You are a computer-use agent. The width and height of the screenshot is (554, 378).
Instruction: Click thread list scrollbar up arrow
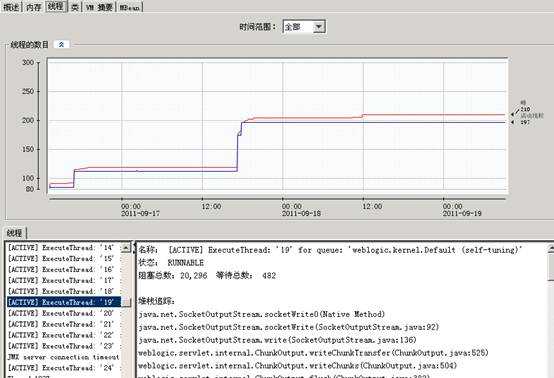coord(126,248)
